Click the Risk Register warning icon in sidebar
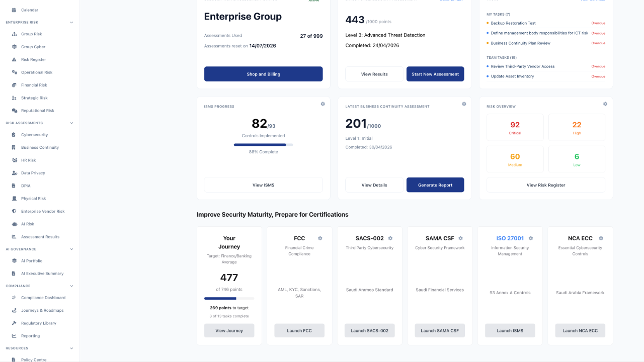Image resolution: width=644 pixels, height=362 pixels. (15, 59)
